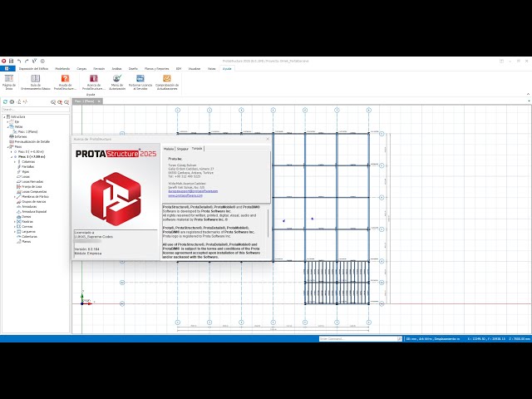This screenshot has height=399, width=532.
Task: Select Armadura Espacial tree item
Action: 34,212
